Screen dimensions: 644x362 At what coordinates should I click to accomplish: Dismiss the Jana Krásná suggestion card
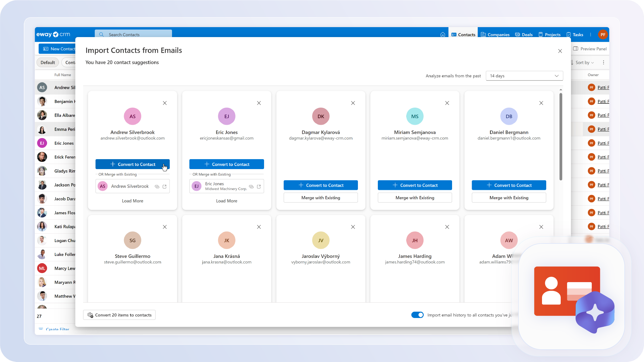click(x=259, y=227)
